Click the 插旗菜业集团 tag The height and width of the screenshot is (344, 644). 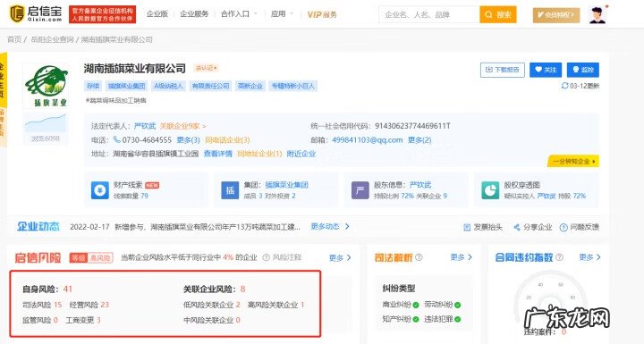click(126, 86)
